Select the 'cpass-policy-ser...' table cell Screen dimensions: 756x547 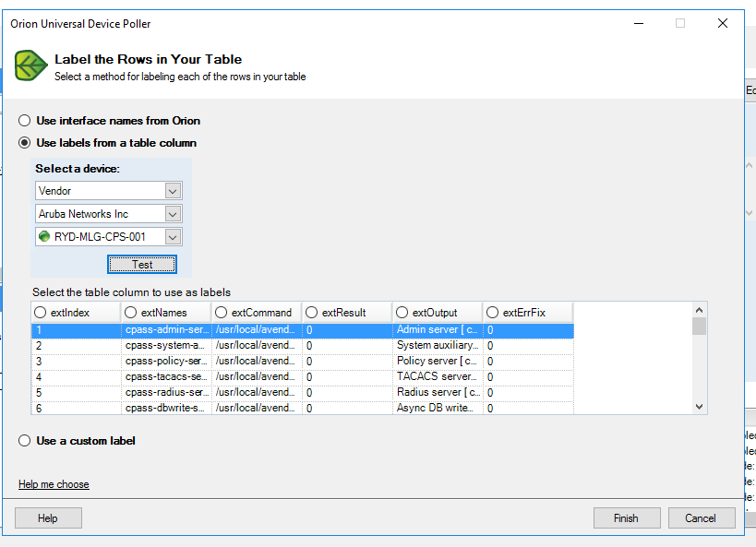pyautogui.click(x=166, y=362)
